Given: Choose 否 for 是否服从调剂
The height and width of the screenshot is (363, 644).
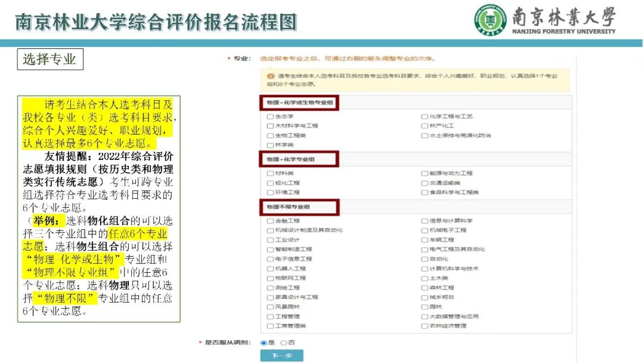Looking at the screenshot, I should point(283,343).
